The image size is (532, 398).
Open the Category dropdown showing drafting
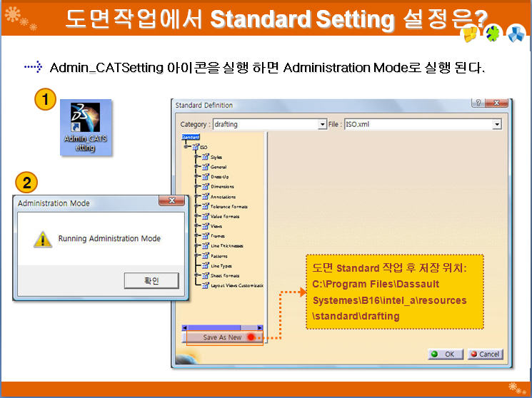coord(322,124)
